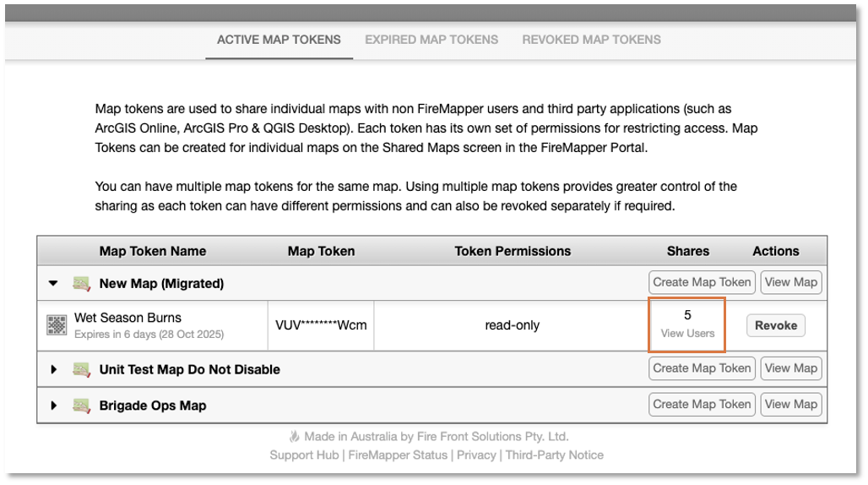Open the Third-Party Notice link
Viewport: 868px width, 485px height.
point(554,455)
